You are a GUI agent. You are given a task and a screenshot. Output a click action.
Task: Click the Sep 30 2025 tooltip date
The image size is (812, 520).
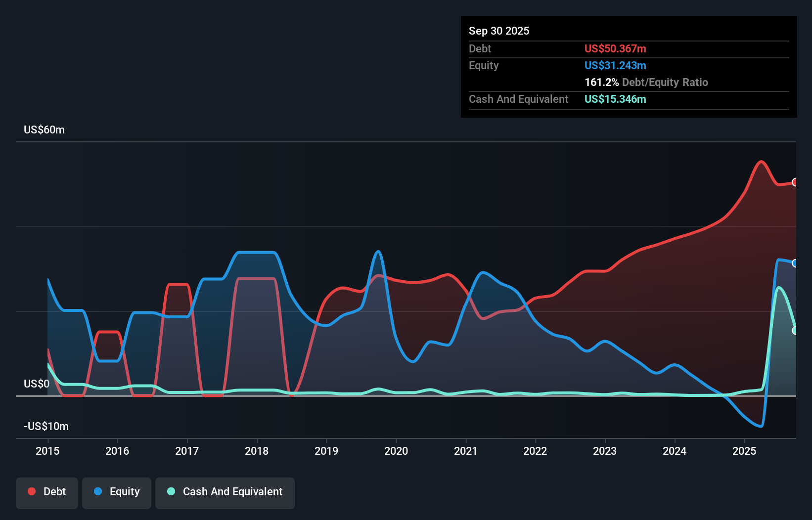point(499,31)
